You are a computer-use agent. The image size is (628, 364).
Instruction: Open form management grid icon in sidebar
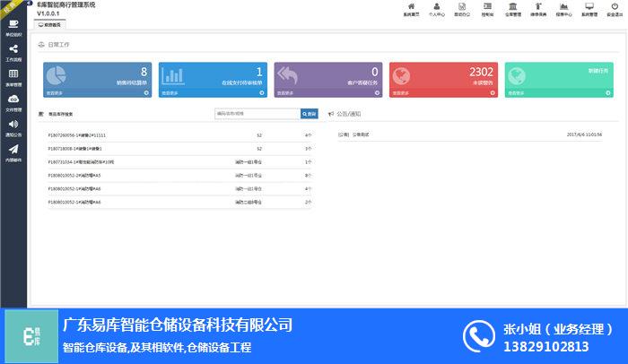(x=13, y=74)
